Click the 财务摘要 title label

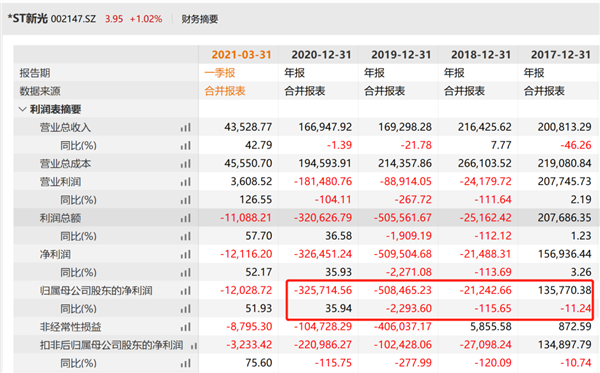tap(200, 19)
